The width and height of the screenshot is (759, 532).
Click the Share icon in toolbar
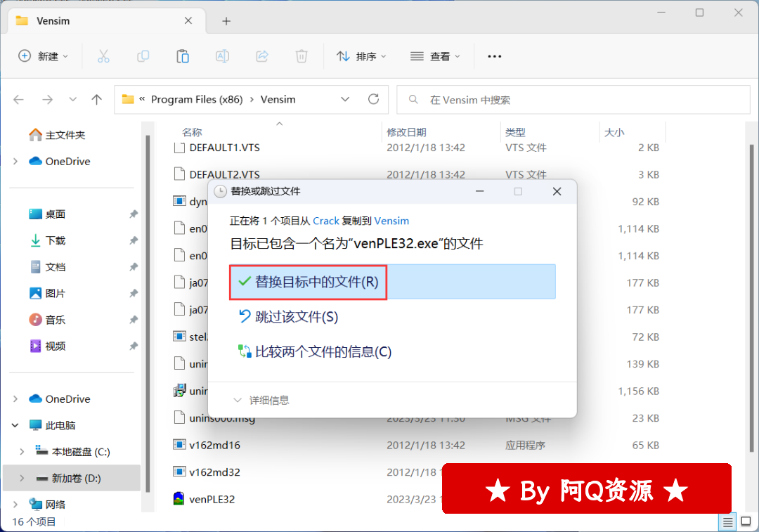coord(262,57)
